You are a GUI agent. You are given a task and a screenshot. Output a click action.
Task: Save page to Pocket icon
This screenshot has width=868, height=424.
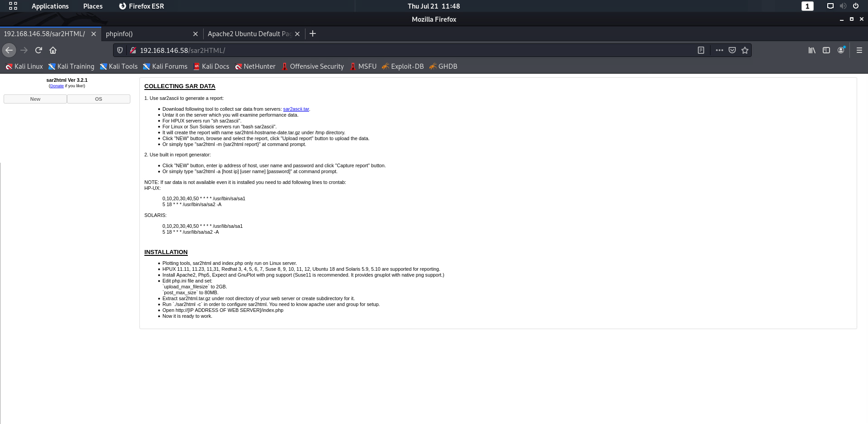(x=732, y=50)
